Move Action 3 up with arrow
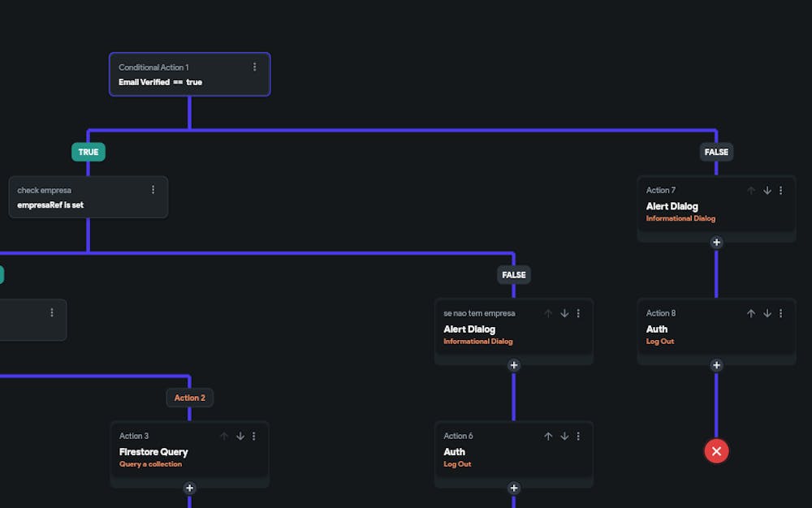This screenshot has height=508, width=812. click(224, 436)
